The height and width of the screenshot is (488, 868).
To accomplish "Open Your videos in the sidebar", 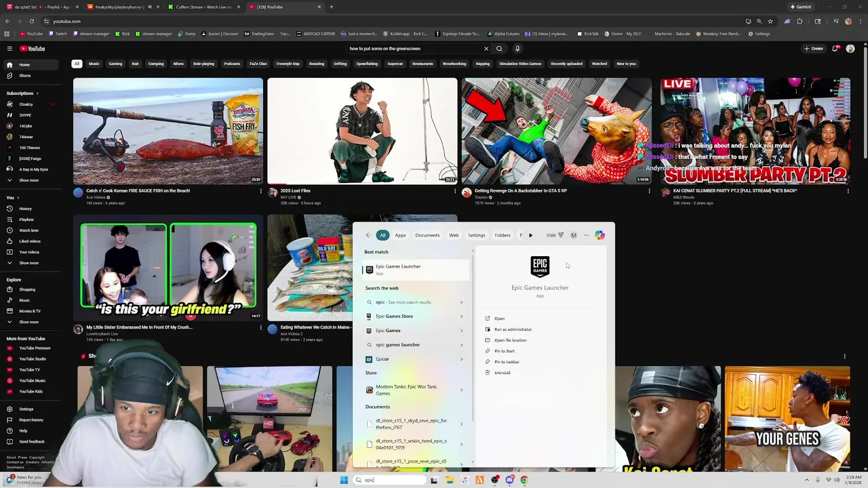I will click(33, 252).
